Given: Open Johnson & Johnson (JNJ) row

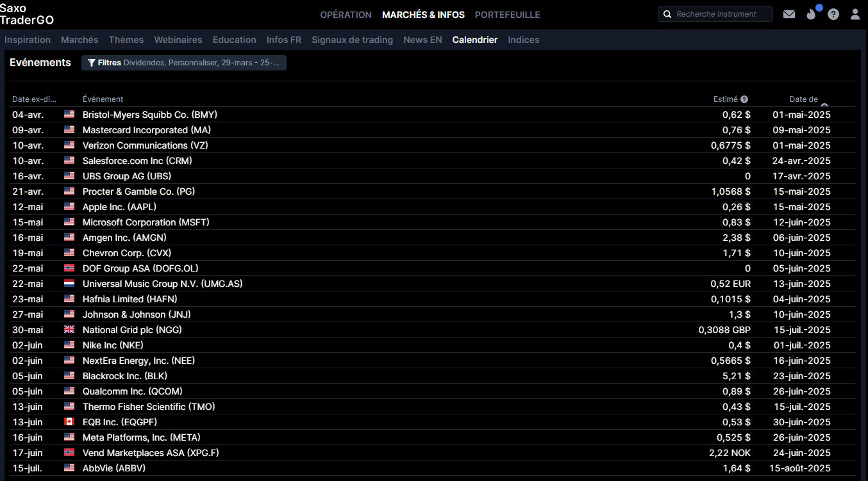Looking at the screenshot, I should click(x=433, y=314).
